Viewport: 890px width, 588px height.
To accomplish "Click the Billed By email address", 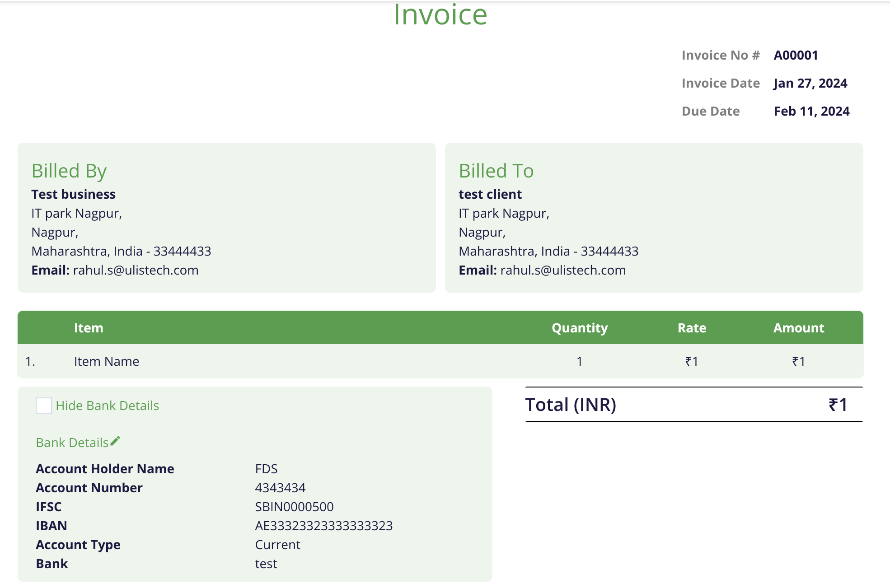I will pos(136,270).
